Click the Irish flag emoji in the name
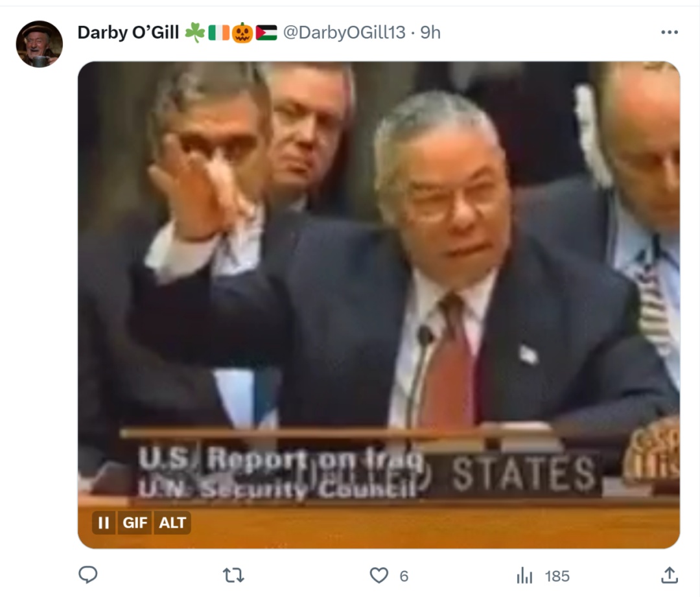700x597 pixels. [219, 32]
